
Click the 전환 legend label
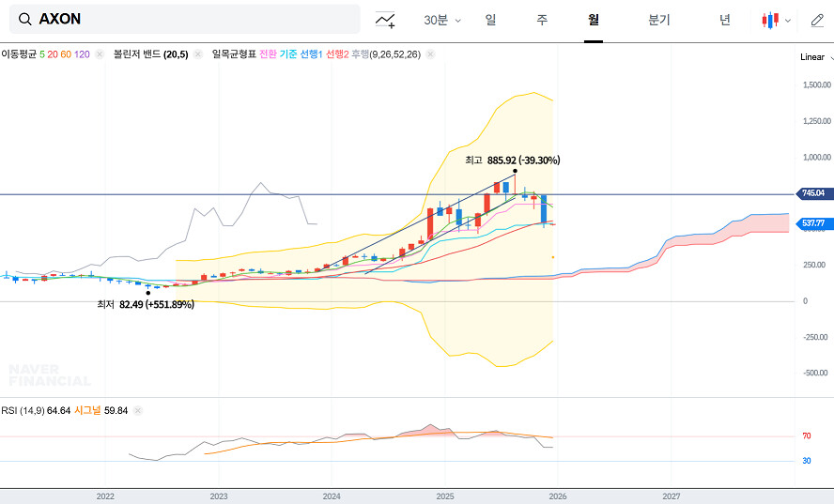coord(268,54)
